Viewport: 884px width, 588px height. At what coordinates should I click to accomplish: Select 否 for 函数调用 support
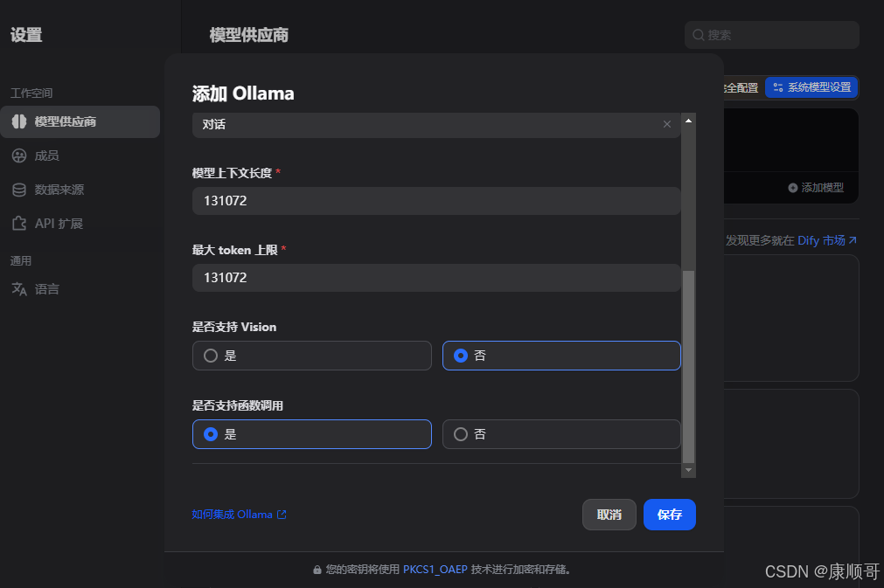click(x=561, y=434)
